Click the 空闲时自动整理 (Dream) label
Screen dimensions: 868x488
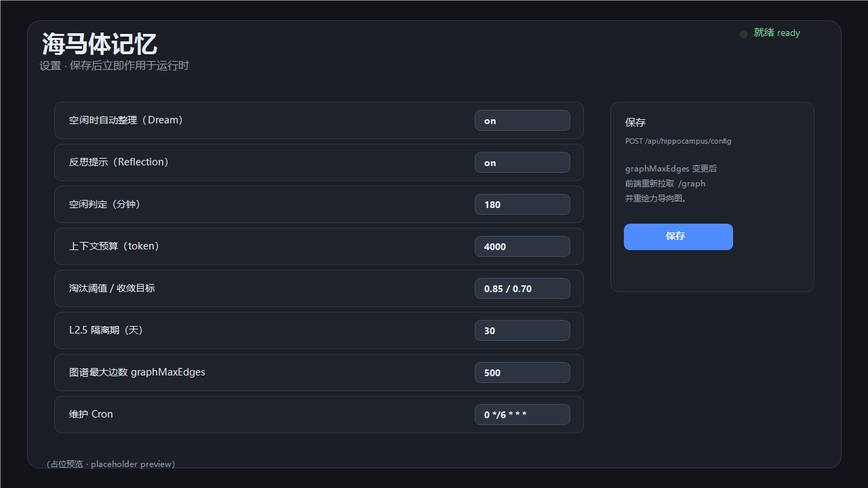coord(126,120)
